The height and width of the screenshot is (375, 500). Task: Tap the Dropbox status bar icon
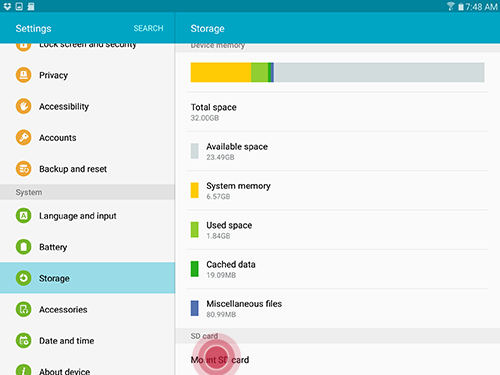point(7,6)
